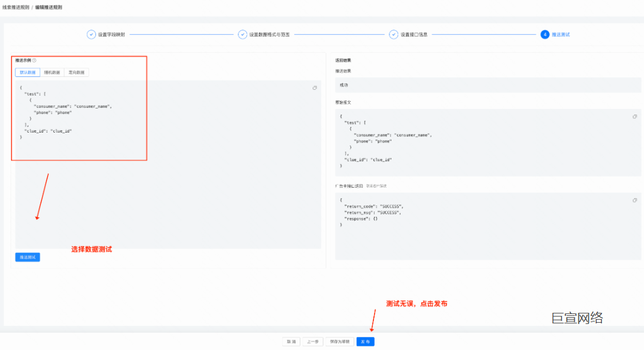This screenshot has width=644, height=350.
Task: Click the 发布 publish button
Action: click(x=365, y=341)
